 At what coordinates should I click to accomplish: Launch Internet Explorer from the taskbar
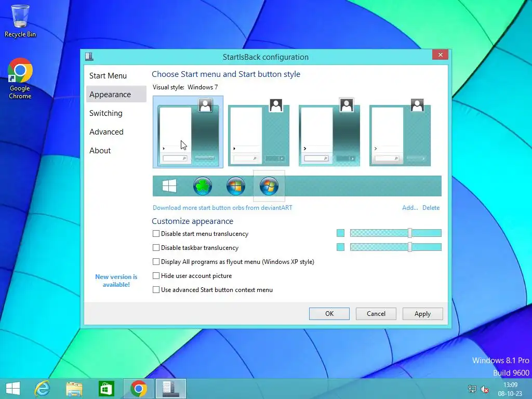click(x=43, y=389)
